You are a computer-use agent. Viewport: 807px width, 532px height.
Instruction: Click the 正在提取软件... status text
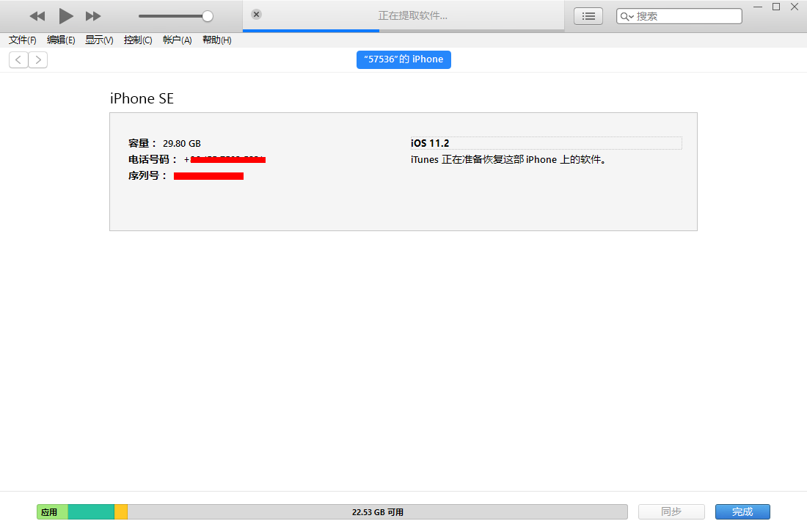(413, 16)
